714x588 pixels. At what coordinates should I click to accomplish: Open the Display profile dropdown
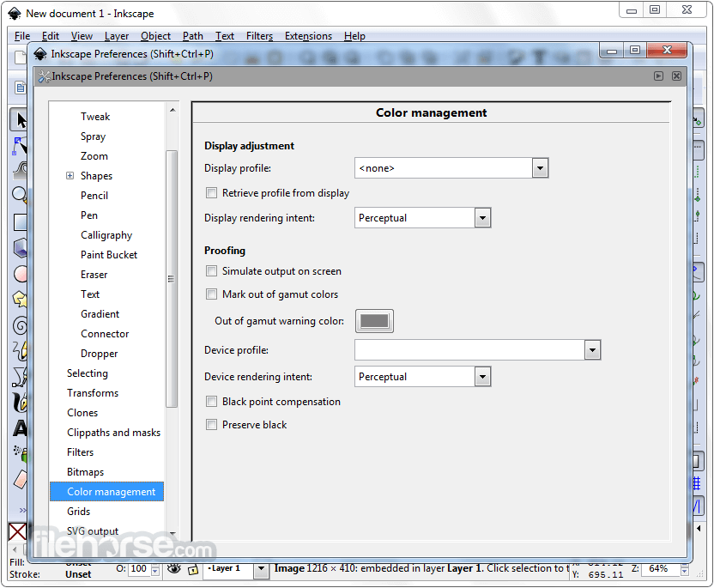(x=540, y=168)
